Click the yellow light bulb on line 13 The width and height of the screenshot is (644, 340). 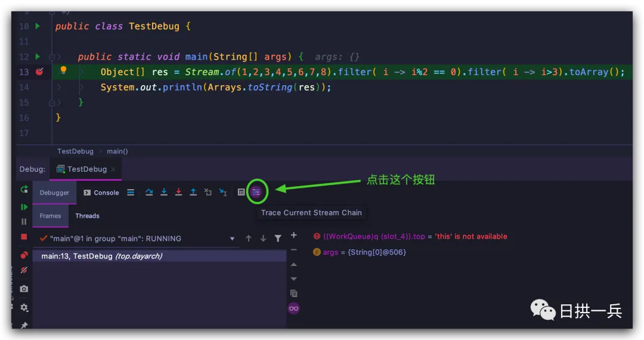[x=63, y=70]
